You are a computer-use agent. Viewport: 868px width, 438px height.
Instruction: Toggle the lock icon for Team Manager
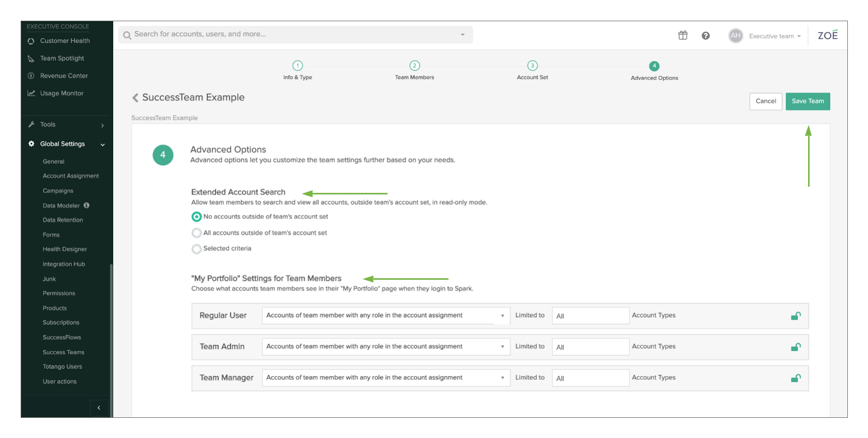pos(796,378)
